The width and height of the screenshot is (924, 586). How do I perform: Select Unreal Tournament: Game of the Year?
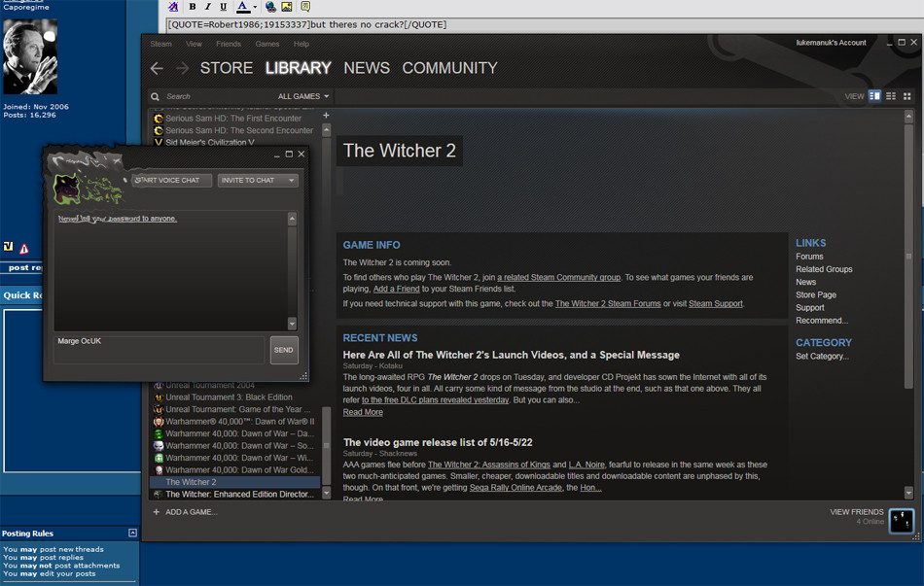[233, 409]
